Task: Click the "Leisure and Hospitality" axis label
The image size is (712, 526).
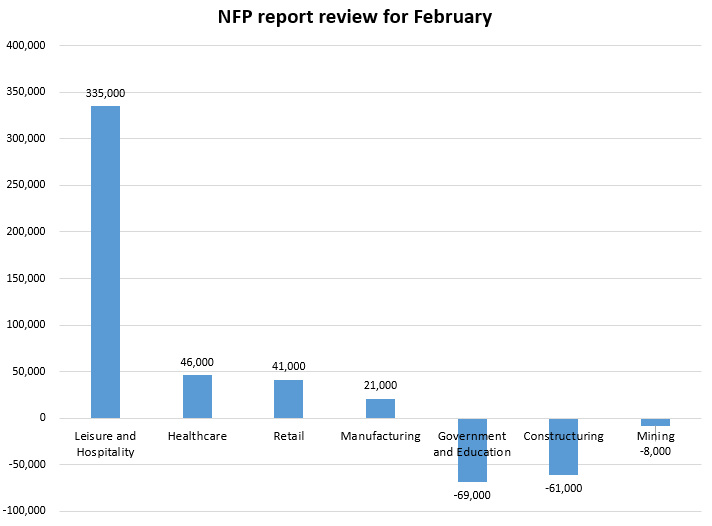Action: click(105, 444)
